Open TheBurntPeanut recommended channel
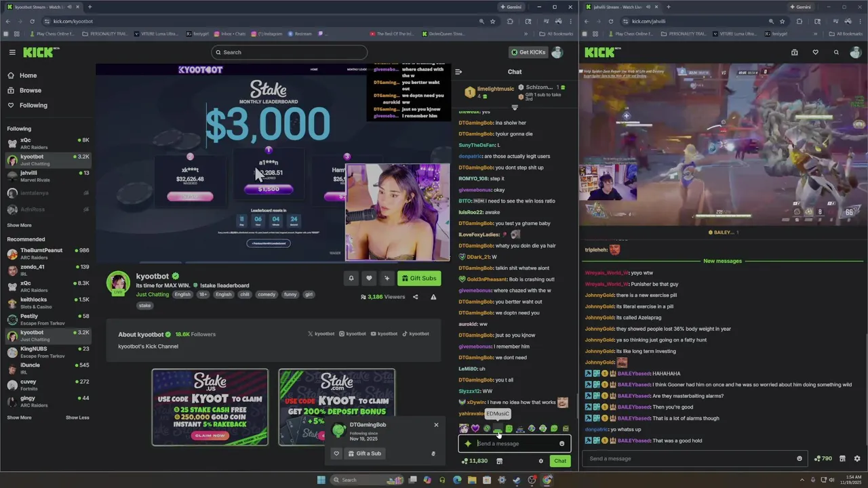This screenshot has width=868, height=488. [47, 253]
